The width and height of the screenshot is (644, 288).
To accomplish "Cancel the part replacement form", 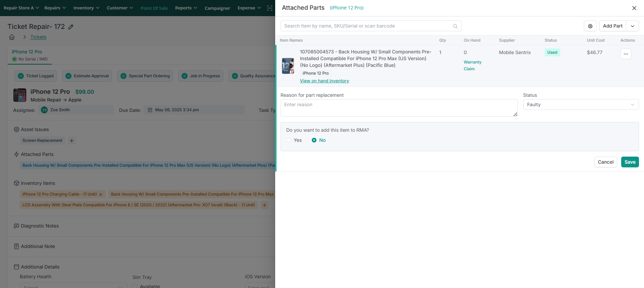I will pos(605,162).
